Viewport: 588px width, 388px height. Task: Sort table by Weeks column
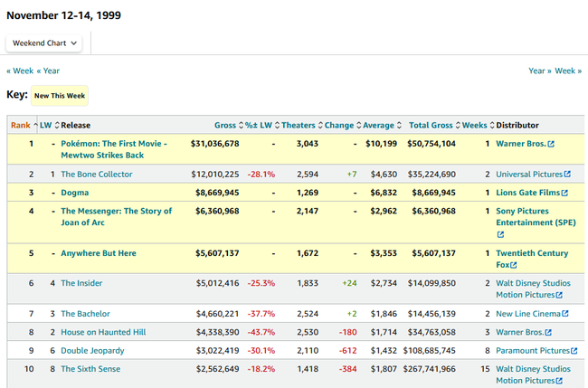coord(479,125)
